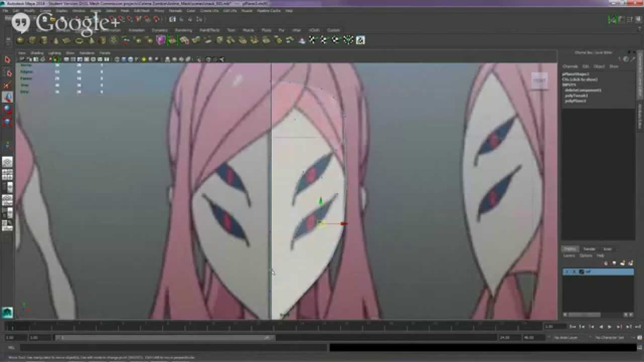Create a polygon cylinder from the shelf
Screen dimensions: 644x362
click(44, 40)
